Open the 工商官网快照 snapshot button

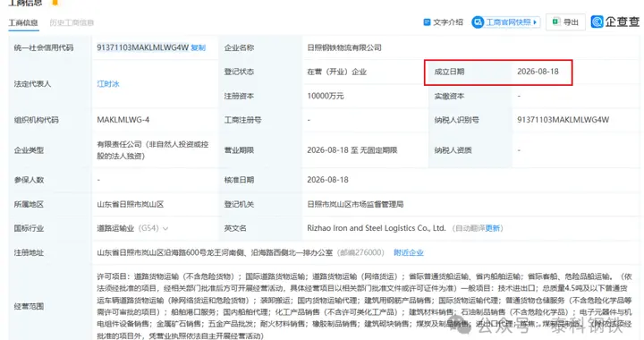[505, 22]
